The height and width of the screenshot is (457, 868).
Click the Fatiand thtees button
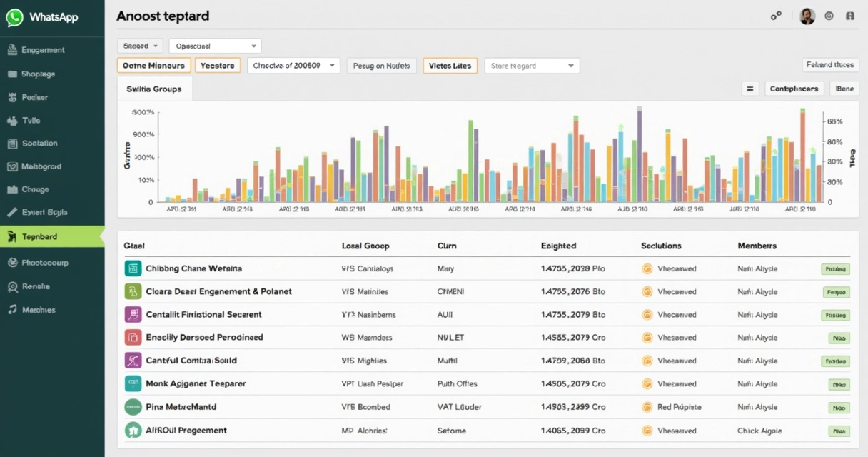click(x=830, y=65)
